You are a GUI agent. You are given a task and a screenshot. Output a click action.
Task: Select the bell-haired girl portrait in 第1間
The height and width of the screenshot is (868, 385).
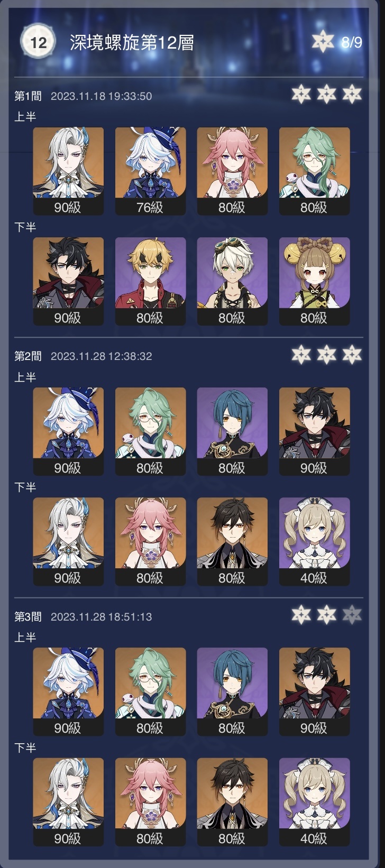pos(314,281)
